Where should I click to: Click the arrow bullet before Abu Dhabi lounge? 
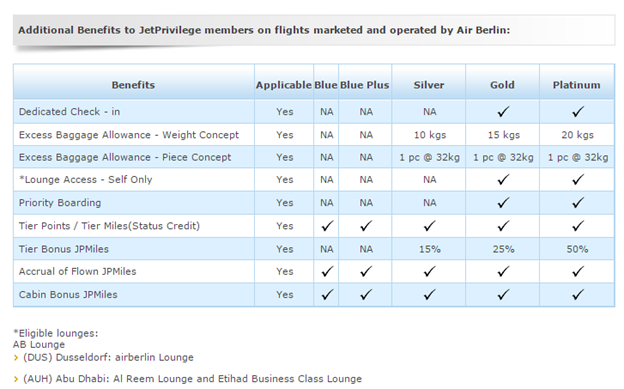click(x=16, y=379)
